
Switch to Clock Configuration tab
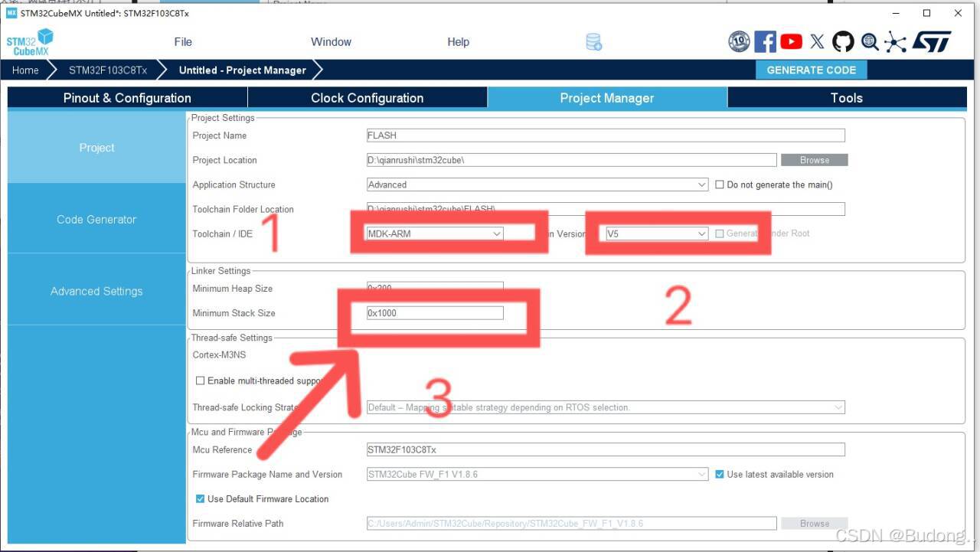(x=367, y=98)
